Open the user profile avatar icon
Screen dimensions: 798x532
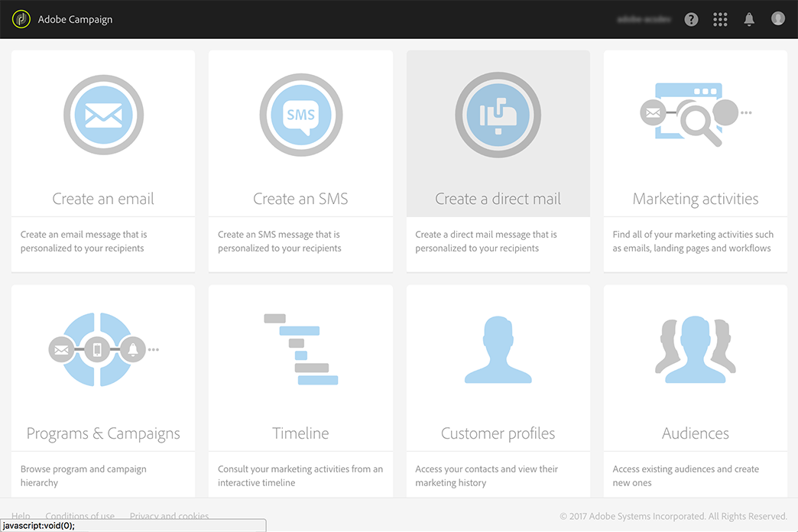tap(777, 18)
